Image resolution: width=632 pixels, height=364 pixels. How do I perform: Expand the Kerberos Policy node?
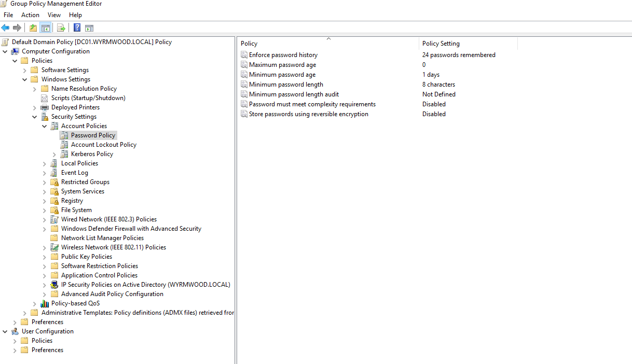[x=54, y=154]
